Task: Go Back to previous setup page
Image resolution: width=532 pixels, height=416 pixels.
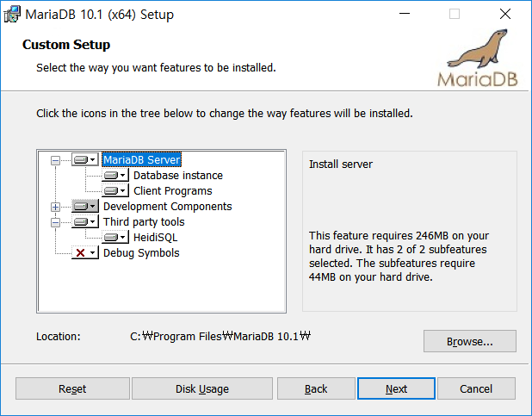Action: (316, 388)
